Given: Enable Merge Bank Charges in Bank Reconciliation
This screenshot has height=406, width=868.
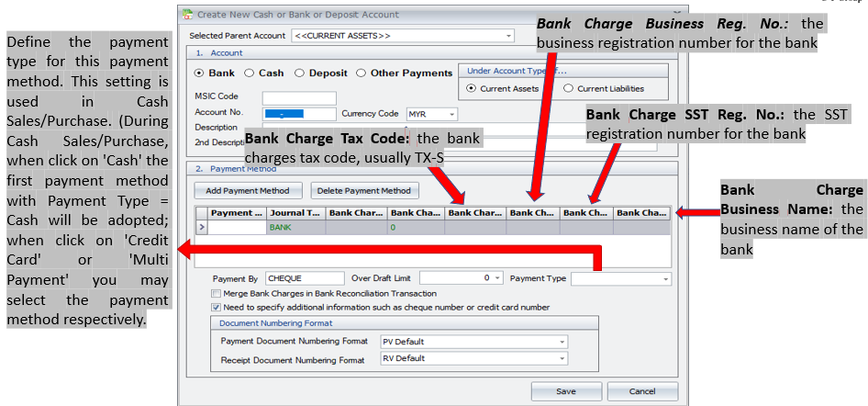Looking at the screenshot, I should (216, 293).
